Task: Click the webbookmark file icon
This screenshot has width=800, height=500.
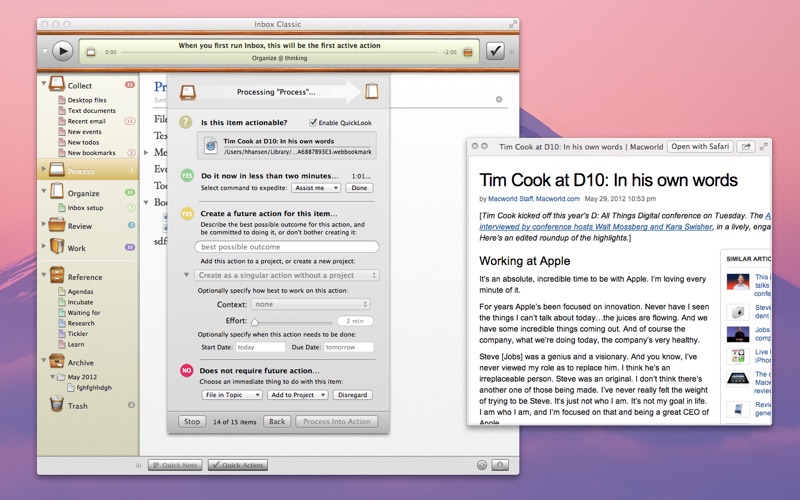Action: 210,145
